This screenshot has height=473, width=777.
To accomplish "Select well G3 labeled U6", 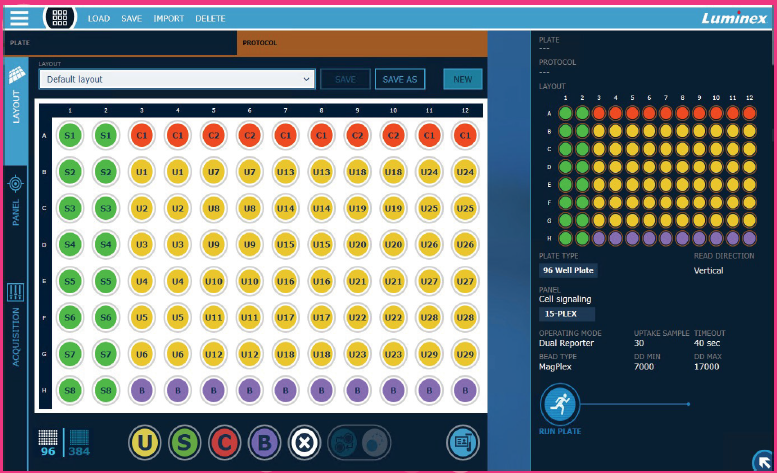I will point(142,354).
